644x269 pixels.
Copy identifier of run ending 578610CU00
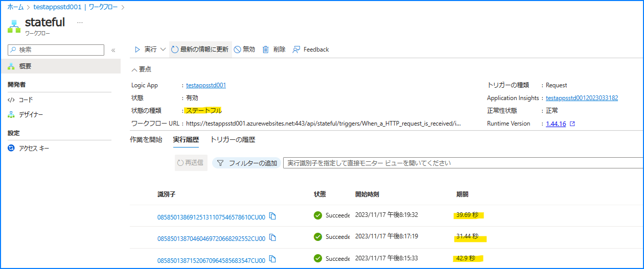click(x=272, y=216)
